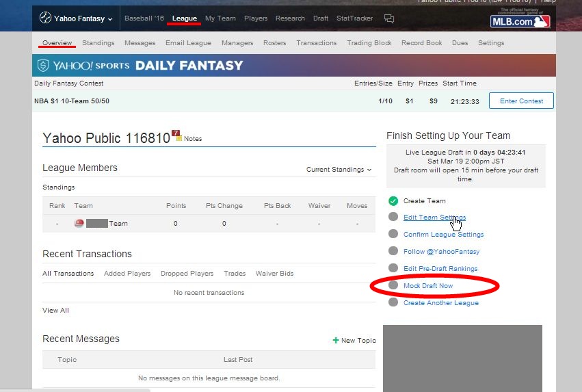Open StatTracker from top navigation
The height and width of the screenshot is (392, 582).
(x=354, y=18)
